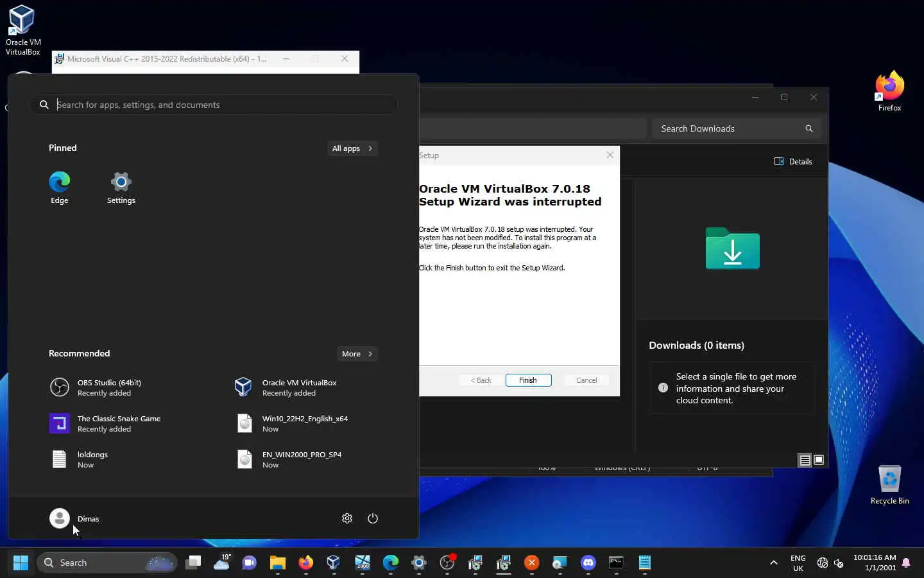This screenshot has height=578, width=924.
Task: Open VirtualBox cube icon in taskbar
Action: click(334, 563)
